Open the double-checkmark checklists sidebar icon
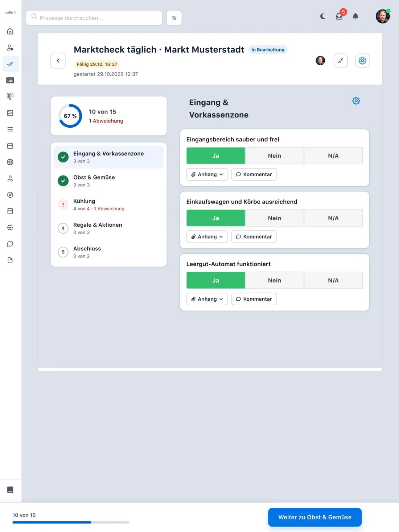The height and width of the screenshot is (532, 399). [10, 64]
